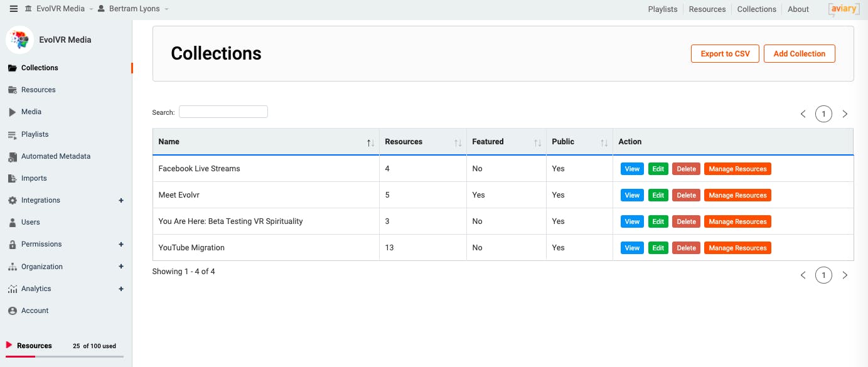Delete the YouTube Migration collection
This screenshot has width=868, height=367.
(686, 248)
